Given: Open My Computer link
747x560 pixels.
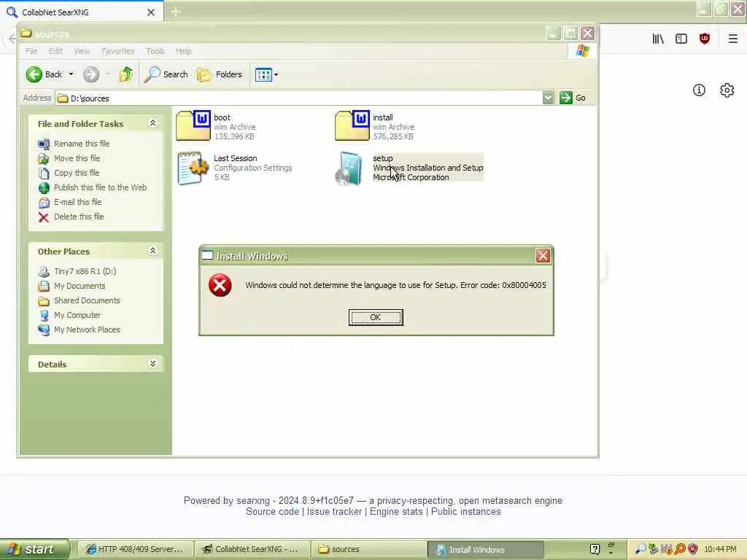Looking at the screenshot, I should coord(77,315).
